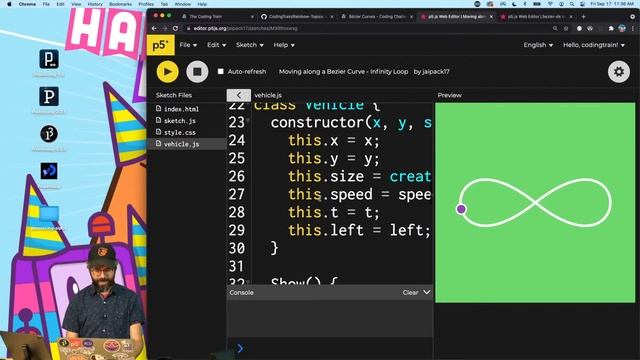Screen dimensions: 640x360
Task: Click the purple dot in the preview
Action: [x=461, y=209]
